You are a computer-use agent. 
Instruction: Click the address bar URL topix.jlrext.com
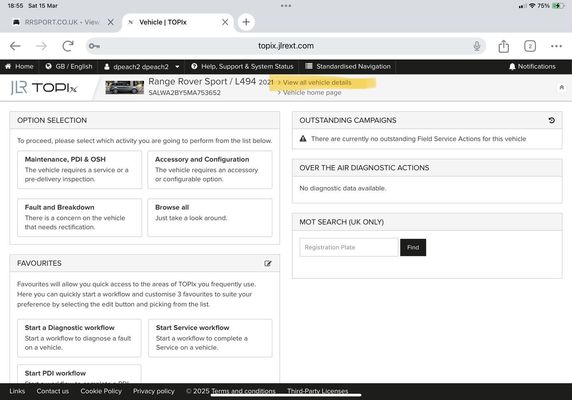[x=286, y=46]
